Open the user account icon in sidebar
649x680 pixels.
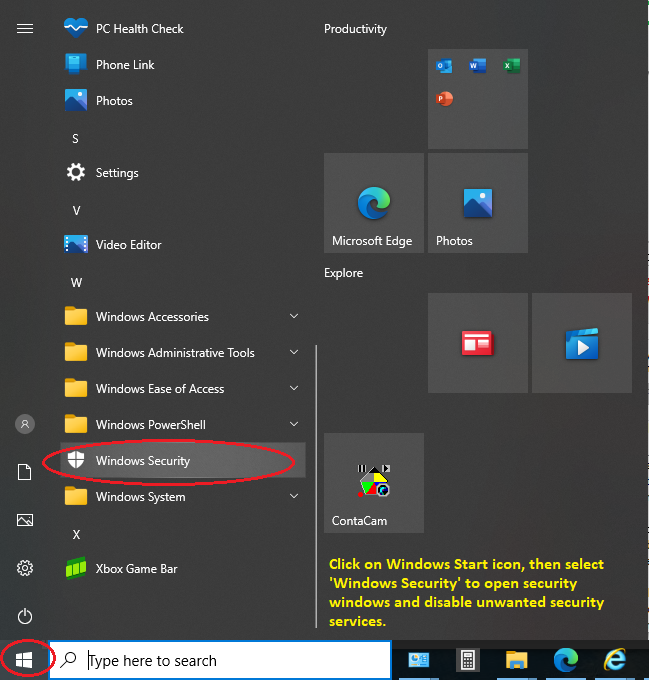click(x=25, y=424)
